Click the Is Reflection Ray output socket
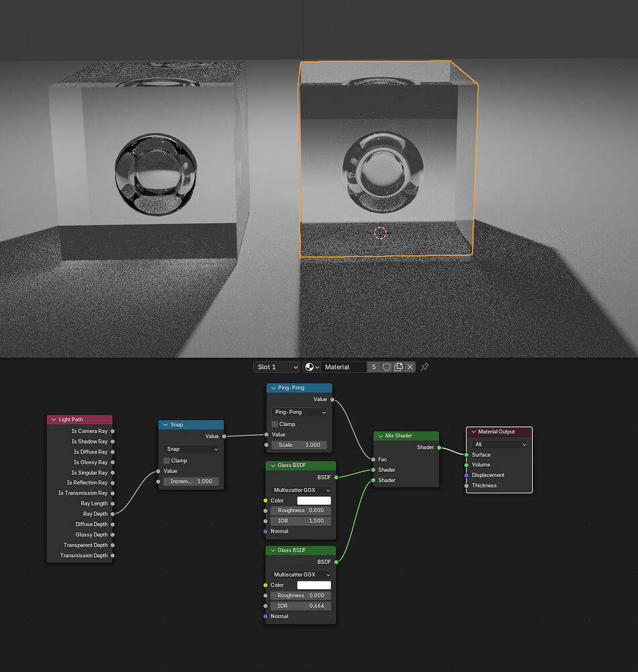 coord(113,483)
